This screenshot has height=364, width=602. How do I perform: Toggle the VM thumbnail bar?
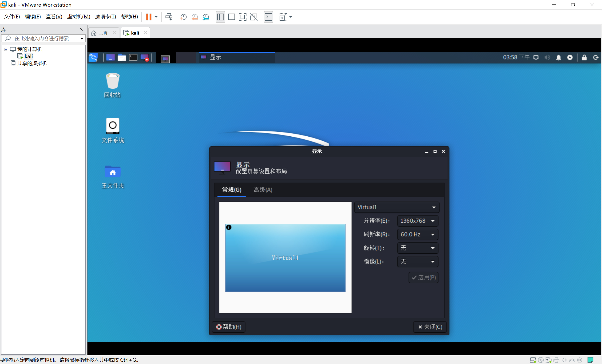coord(231,17)
